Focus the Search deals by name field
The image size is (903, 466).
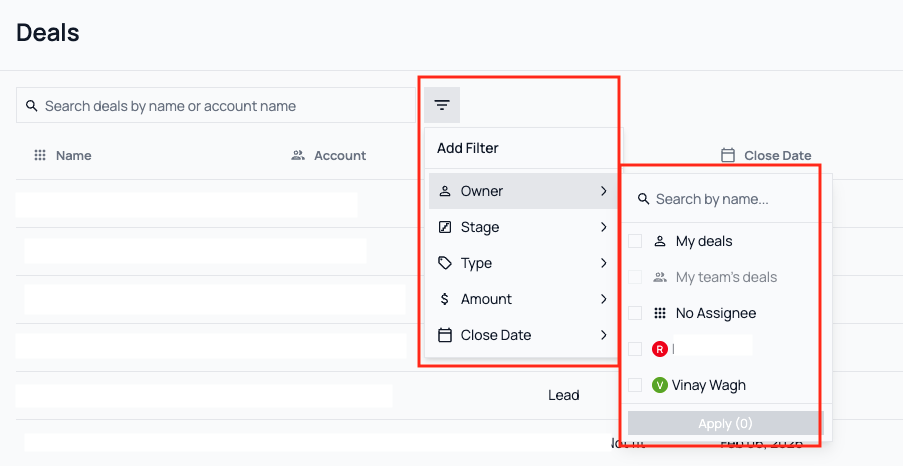tap(215, 105)
